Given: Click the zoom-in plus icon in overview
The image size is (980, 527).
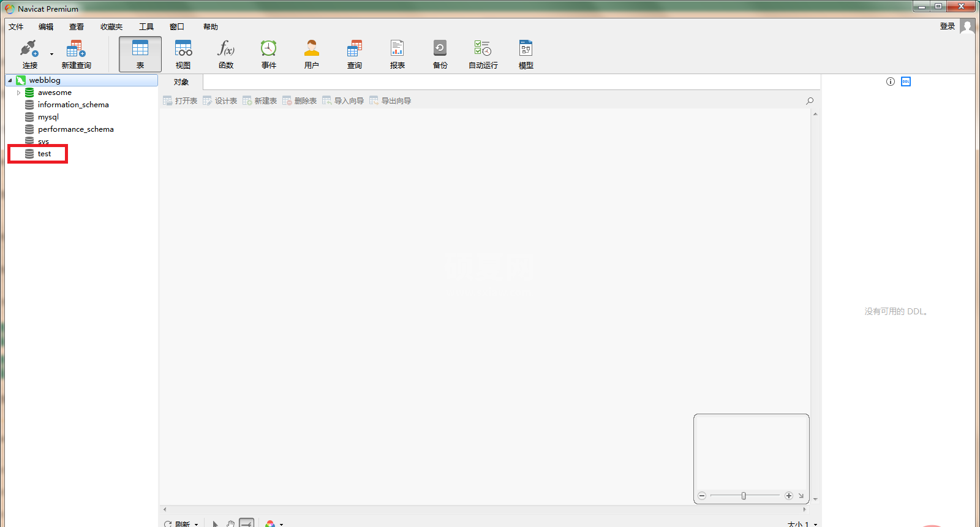Looking at the screenshot, I should tap(789, 496).
